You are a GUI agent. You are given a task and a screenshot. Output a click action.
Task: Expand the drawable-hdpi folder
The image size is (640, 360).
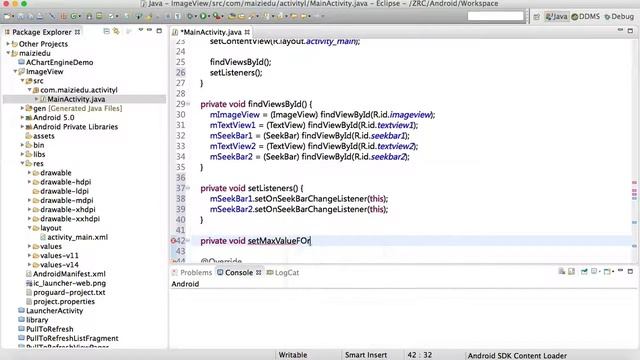29,182
